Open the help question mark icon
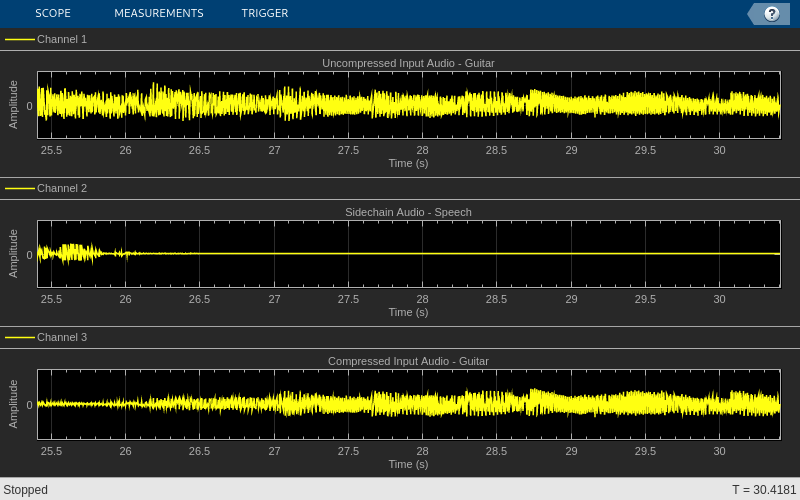Screen dimensions: 800x500 [771, 14]
